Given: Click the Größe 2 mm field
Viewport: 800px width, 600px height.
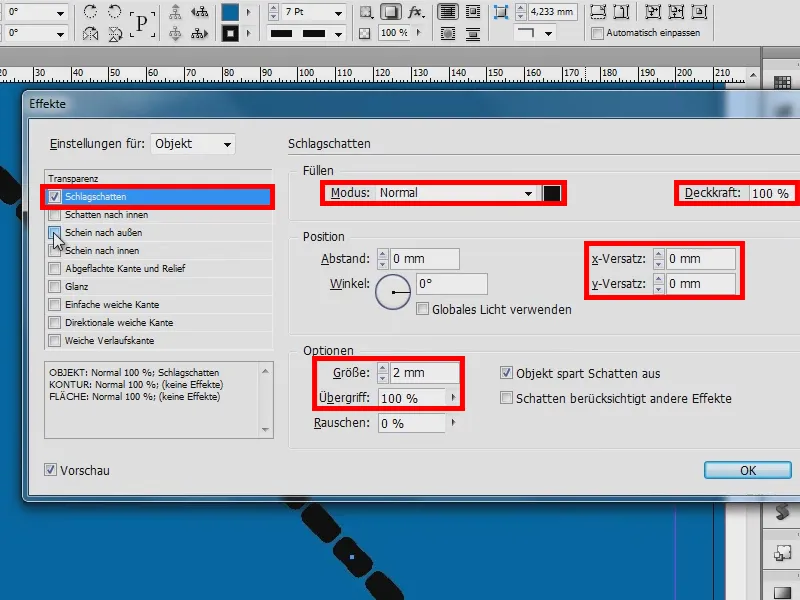Looking at the screenshot, I should click(424, 373).
